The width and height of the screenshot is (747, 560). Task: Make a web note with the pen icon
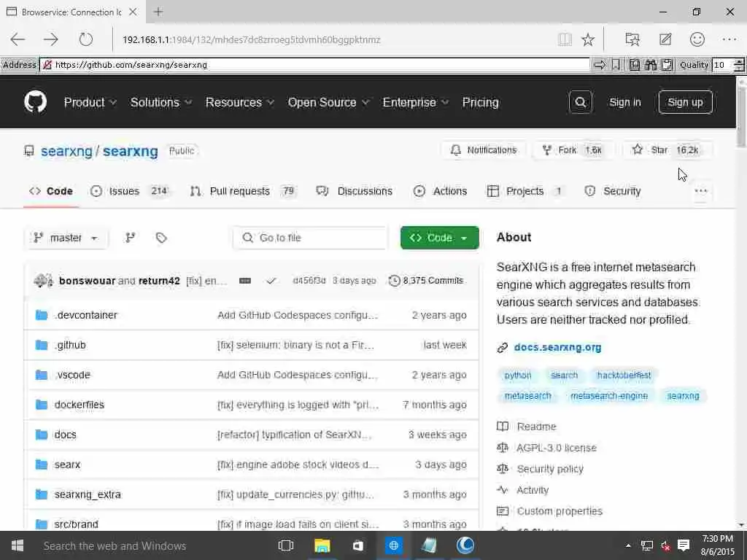tap(665, 39)
